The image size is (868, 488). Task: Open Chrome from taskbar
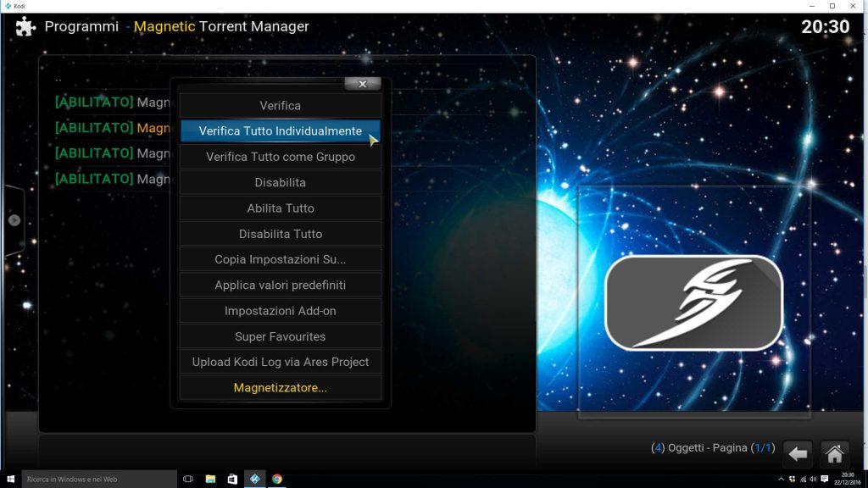click(x=277, y=480)
